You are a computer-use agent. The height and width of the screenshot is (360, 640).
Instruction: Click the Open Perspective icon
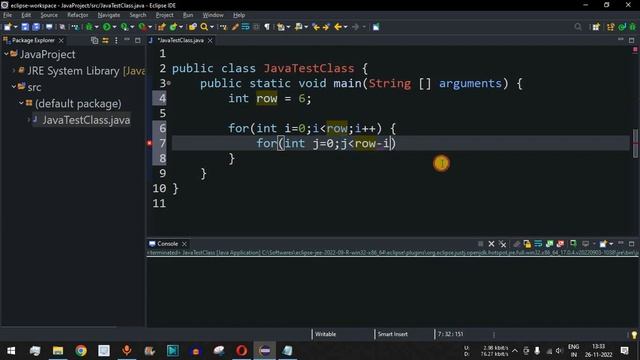pyautogui.click(x=596, y=27)
